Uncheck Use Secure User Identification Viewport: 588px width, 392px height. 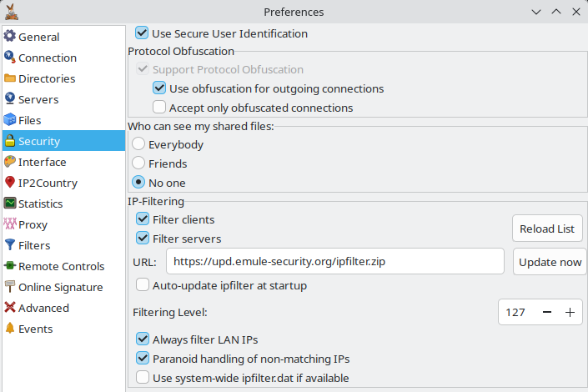[142, 33]
